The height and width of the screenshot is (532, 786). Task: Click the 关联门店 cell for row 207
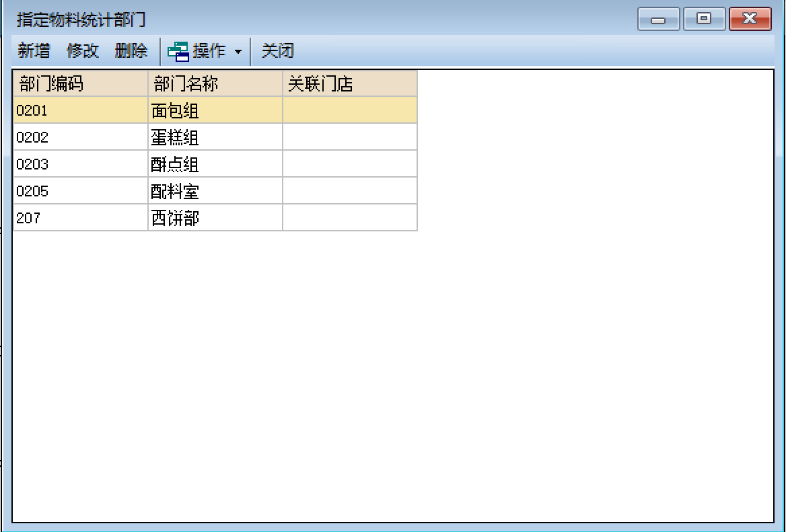coord(350,218)
